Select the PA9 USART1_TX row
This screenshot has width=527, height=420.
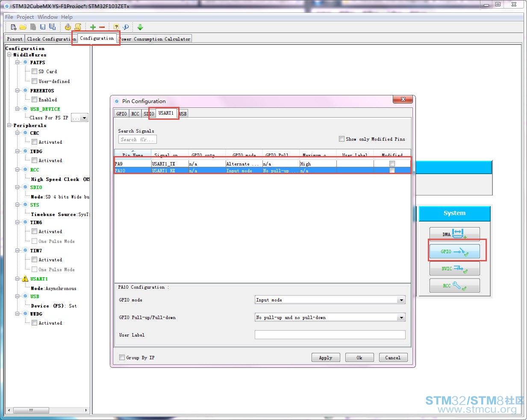tap(262, 164)
